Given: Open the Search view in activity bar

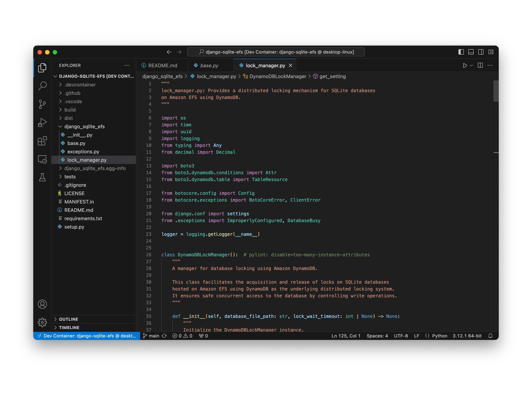Looking at the screenshot, I should [42, 86].
